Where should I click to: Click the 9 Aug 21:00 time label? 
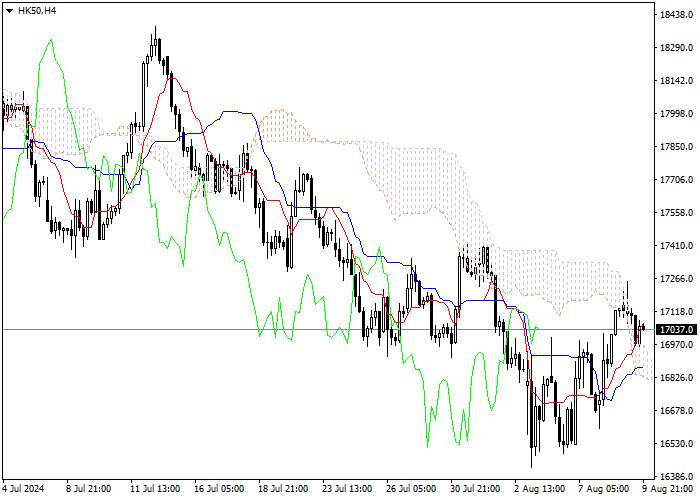point(668,489)
